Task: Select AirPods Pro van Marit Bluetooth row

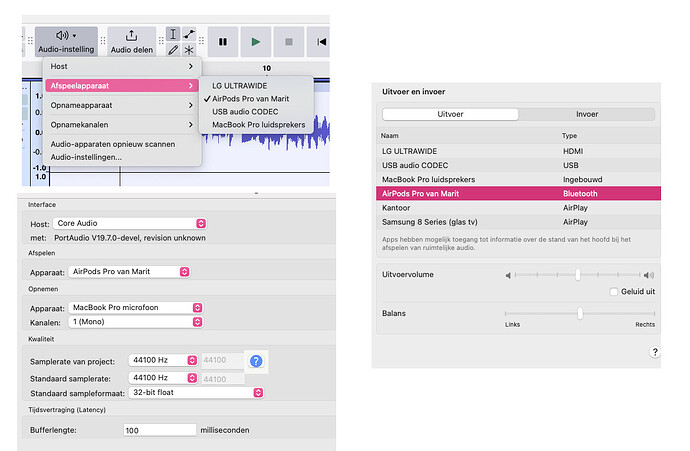Action: click(518, 194)
